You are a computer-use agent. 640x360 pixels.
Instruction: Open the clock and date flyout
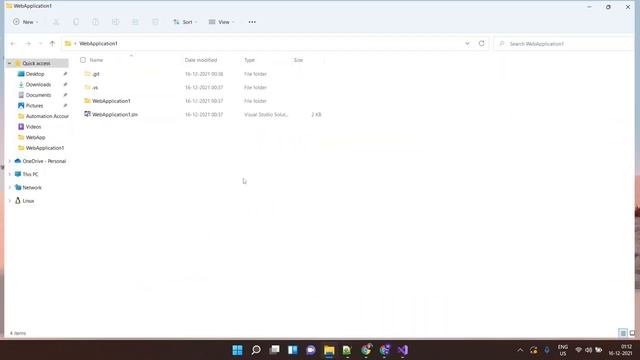621,350
